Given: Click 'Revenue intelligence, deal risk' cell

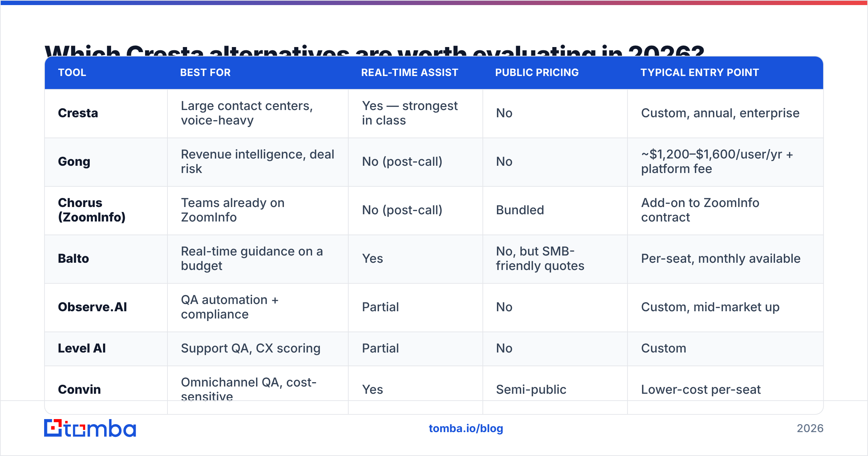Looking at the screenshot, I should (x=258, y=162).
